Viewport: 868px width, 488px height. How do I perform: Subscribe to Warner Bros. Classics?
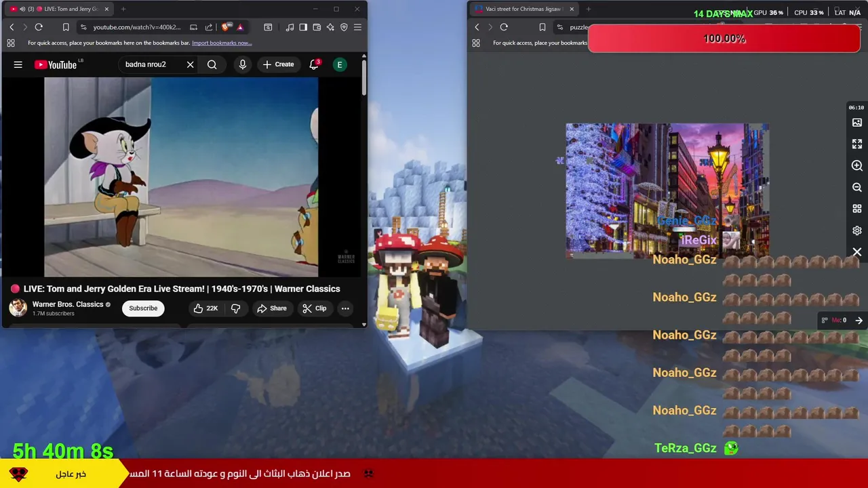point(143,308)
